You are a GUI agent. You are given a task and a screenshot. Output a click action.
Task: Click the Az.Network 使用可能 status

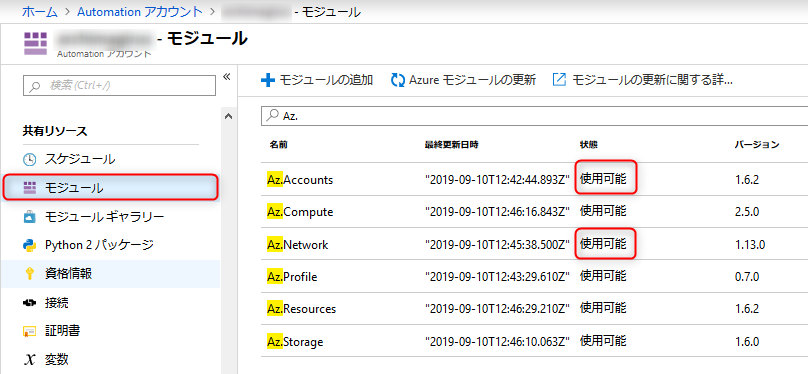coord(603,243)
